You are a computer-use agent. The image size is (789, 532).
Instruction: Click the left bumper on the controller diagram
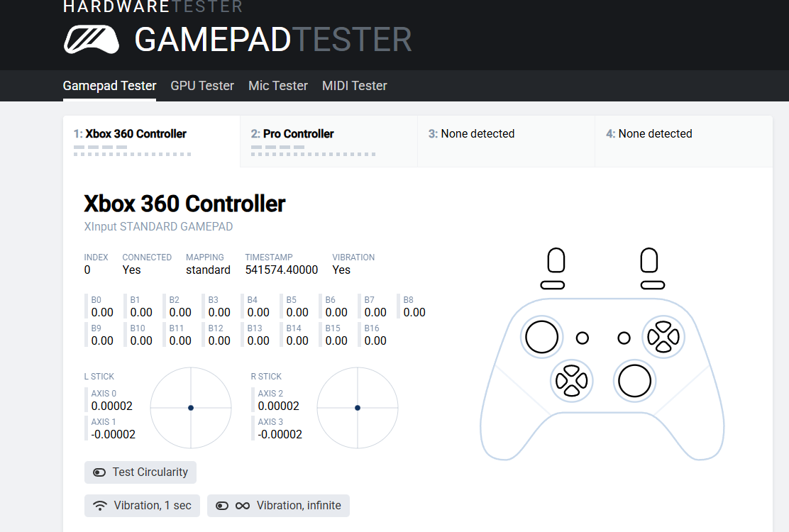coord(553,285)
